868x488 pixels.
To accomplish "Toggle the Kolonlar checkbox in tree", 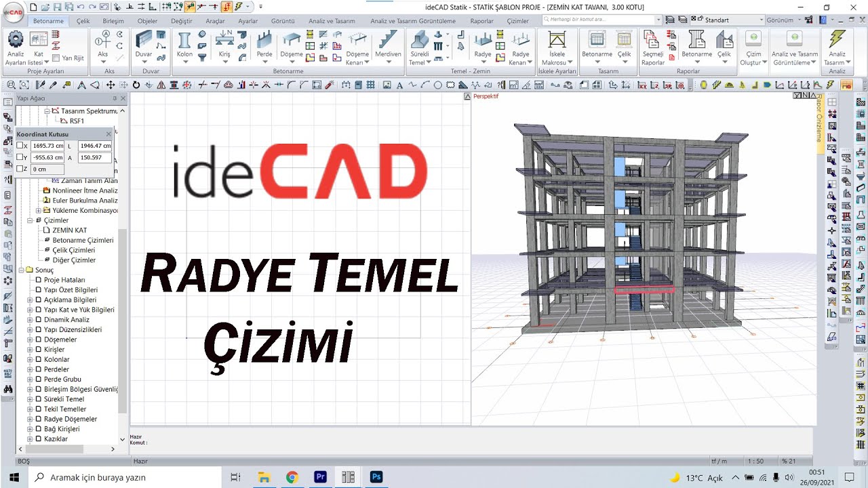I will [39, 359].
